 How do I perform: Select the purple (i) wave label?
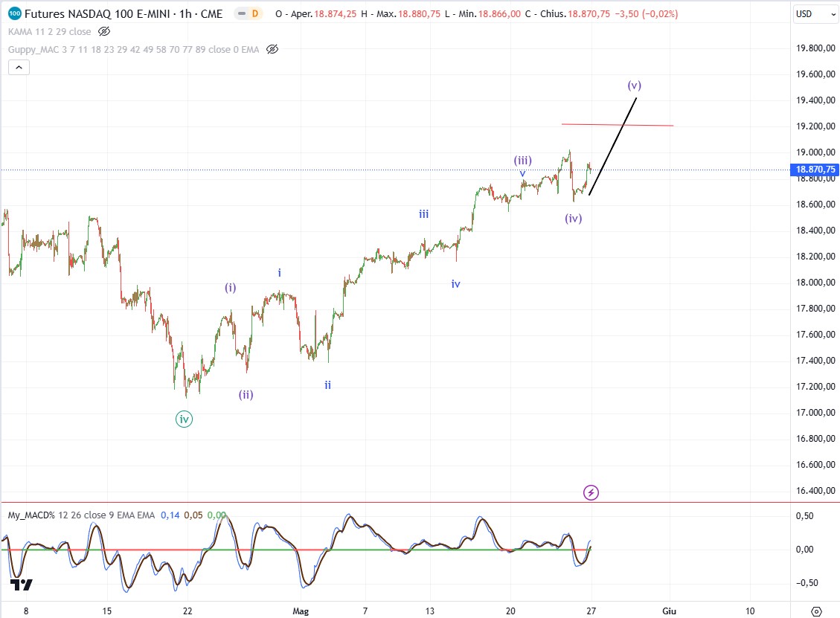coord(231,288)
